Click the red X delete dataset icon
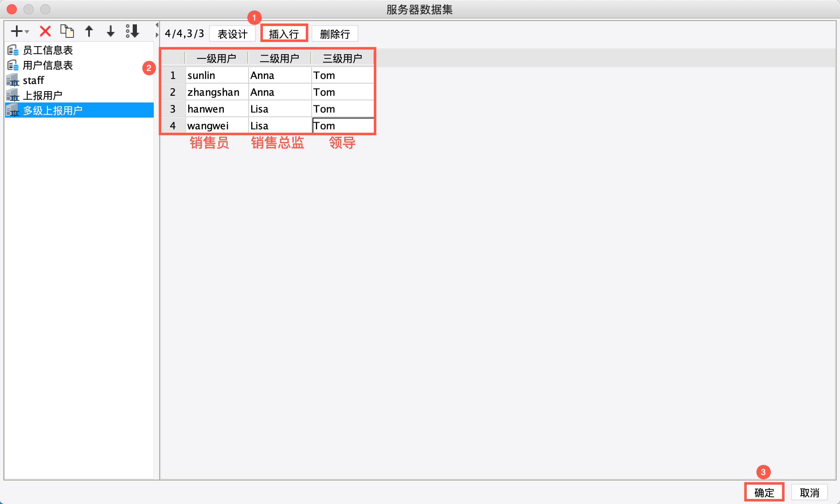Viewport: 840px width, 504px height. (x=45, y=31)
